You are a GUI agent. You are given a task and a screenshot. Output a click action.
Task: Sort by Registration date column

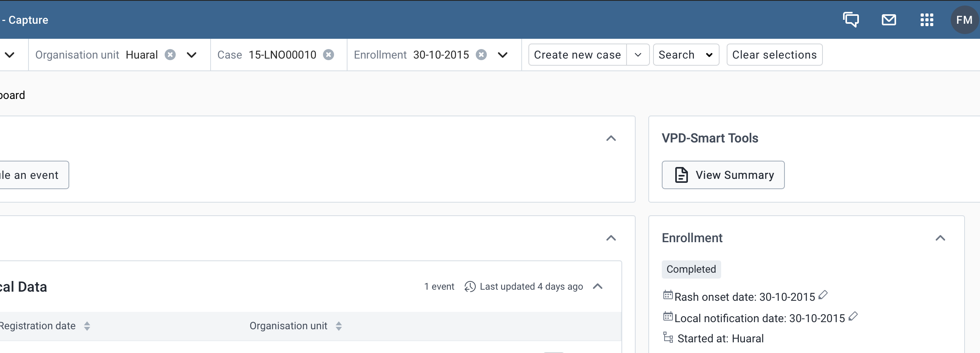point(86,326)
